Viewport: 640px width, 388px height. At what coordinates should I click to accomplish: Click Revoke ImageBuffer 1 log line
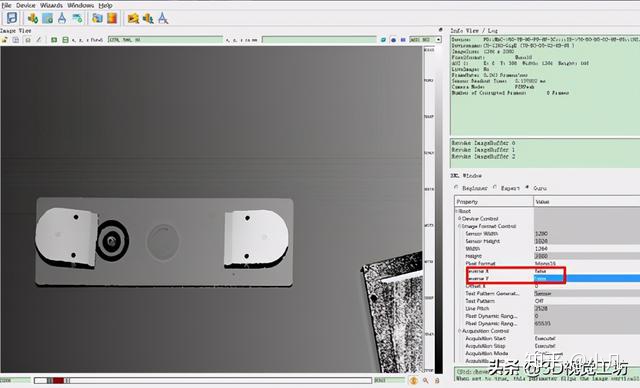(x=483, y=150)
